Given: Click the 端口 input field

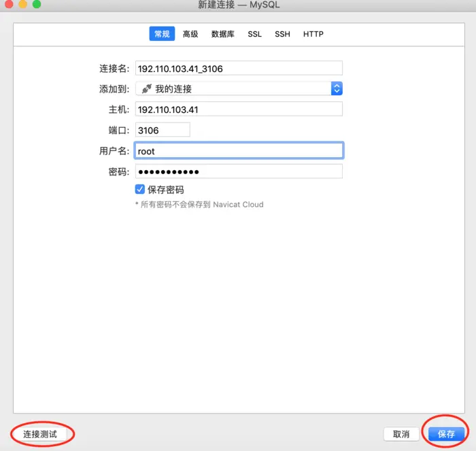Looking at the screenshot, I should [x=163, y=130].
